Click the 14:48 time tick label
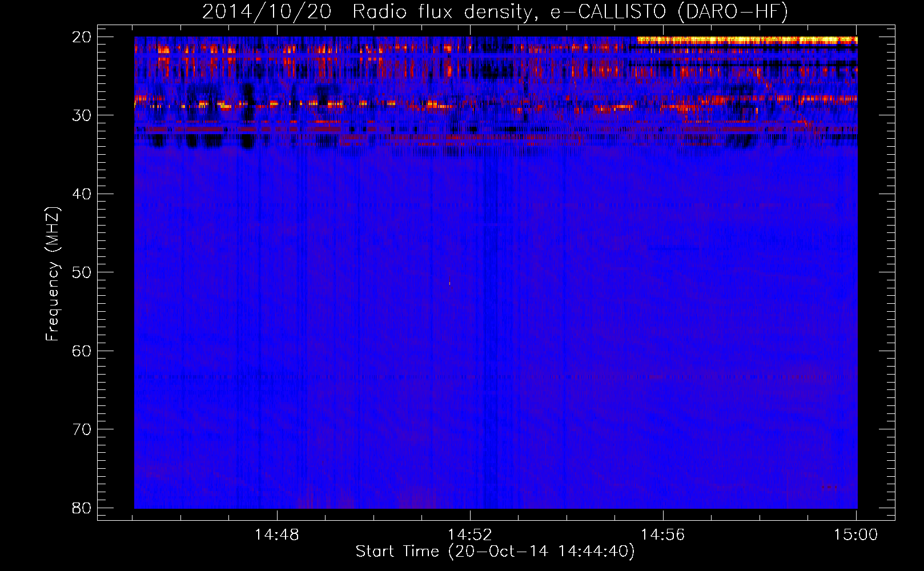924x571 pixels. 277,535
